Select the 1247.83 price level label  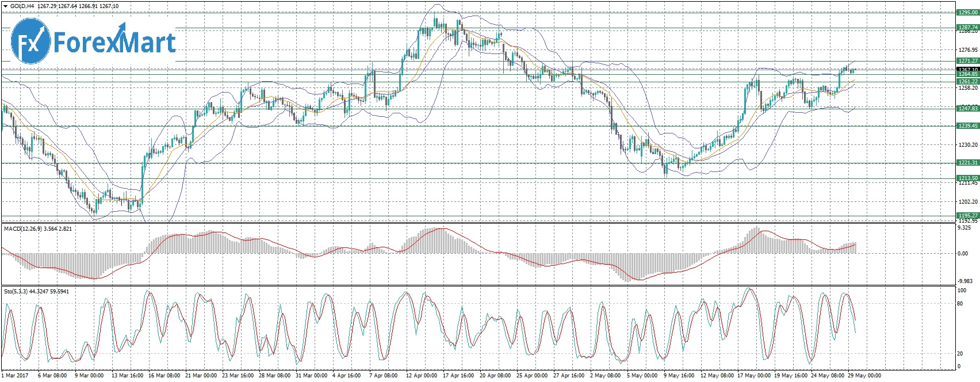967,108
